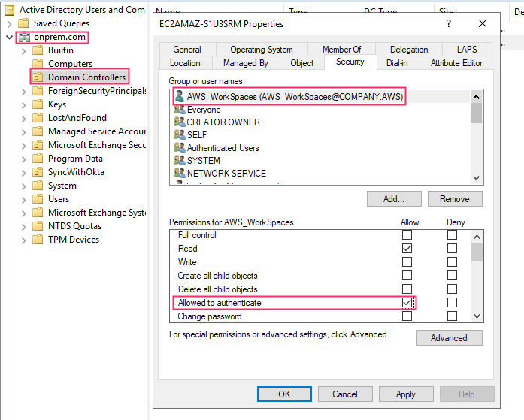Open the Operating System tab
524x420 pixels.
coord(262,50)
